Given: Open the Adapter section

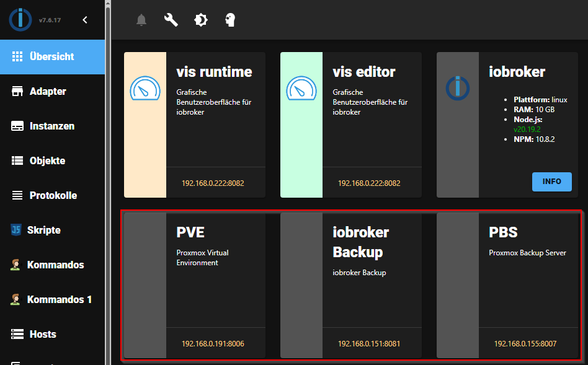Looking at the screenshot, I should tap(53, 92).
